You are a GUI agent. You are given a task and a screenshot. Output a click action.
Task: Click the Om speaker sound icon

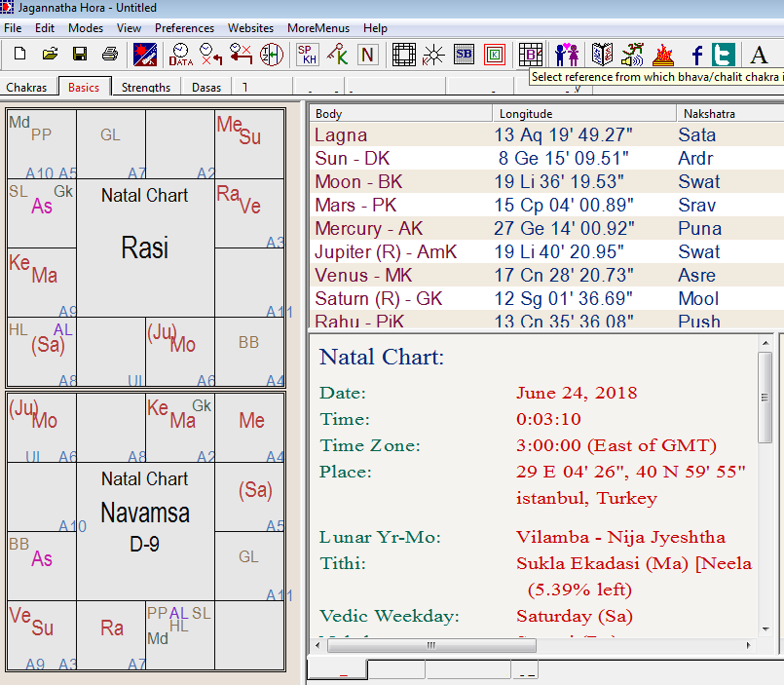tap(632, 54)
